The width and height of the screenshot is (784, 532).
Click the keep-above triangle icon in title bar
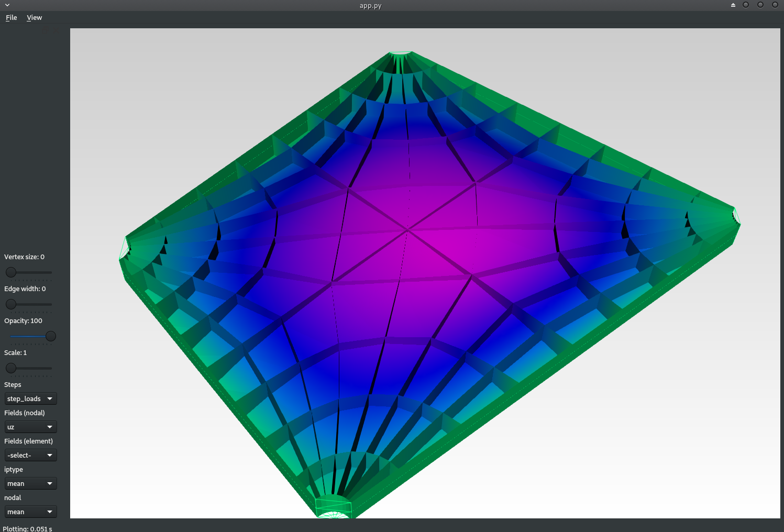(x=733, y=5)
